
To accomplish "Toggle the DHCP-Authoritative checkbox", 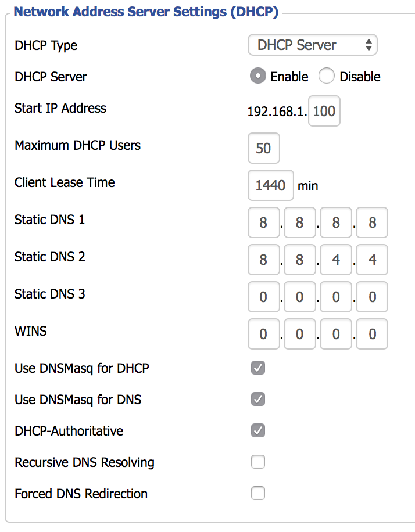I will (258, 430).
